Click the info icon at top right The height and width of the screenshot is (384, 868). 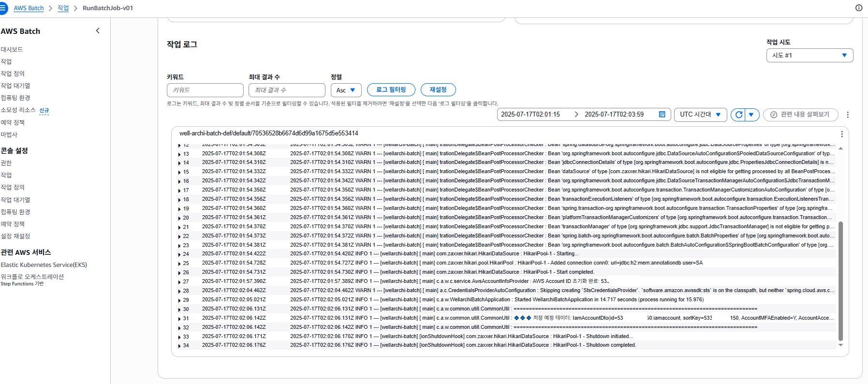(x=859, y=8)
